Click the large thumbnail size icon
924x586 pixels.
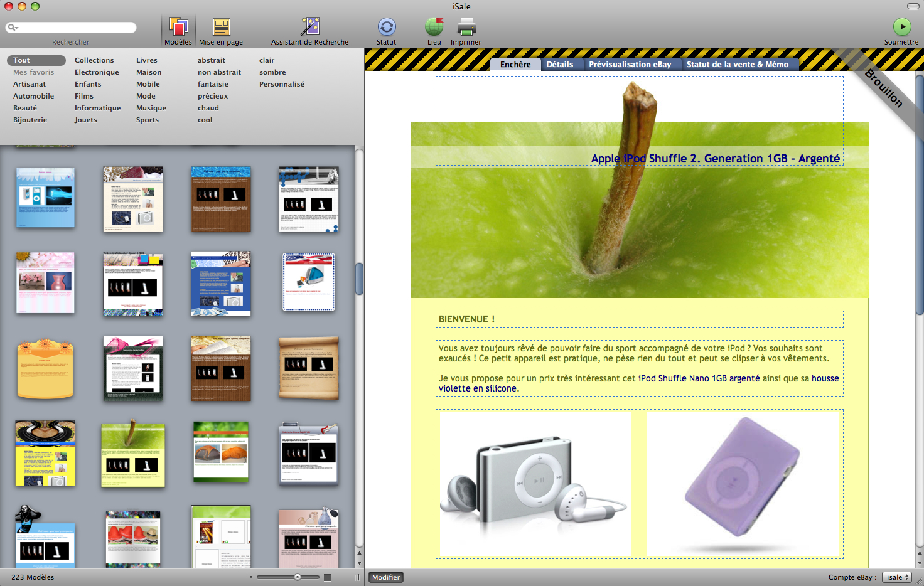click(327, 577)
